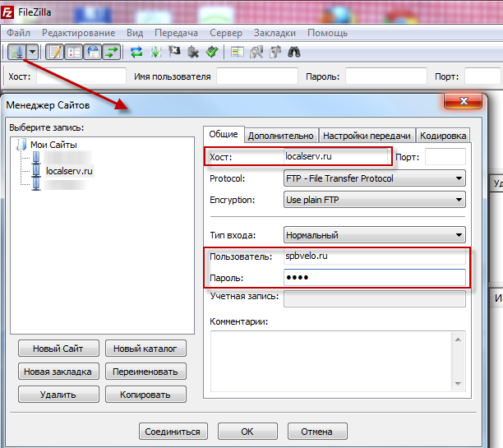Confirm with OK button
Viewport: 503px width, 448px height.
(x=247, y=432)
